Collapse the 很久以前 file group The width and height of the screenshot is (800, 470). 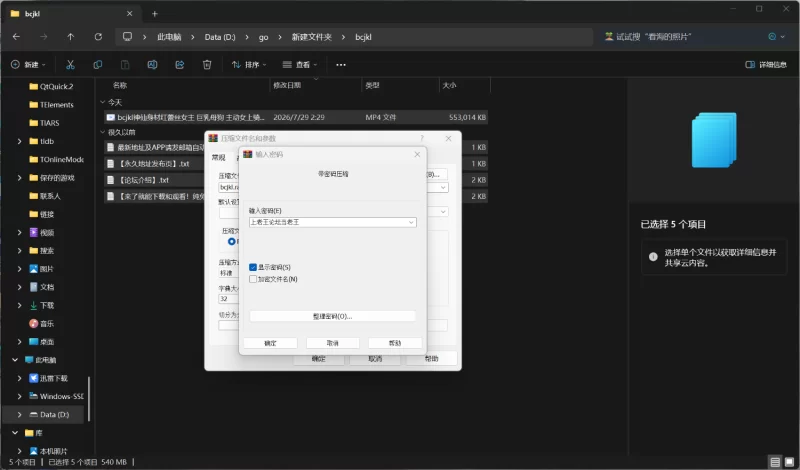pos(103,132)
